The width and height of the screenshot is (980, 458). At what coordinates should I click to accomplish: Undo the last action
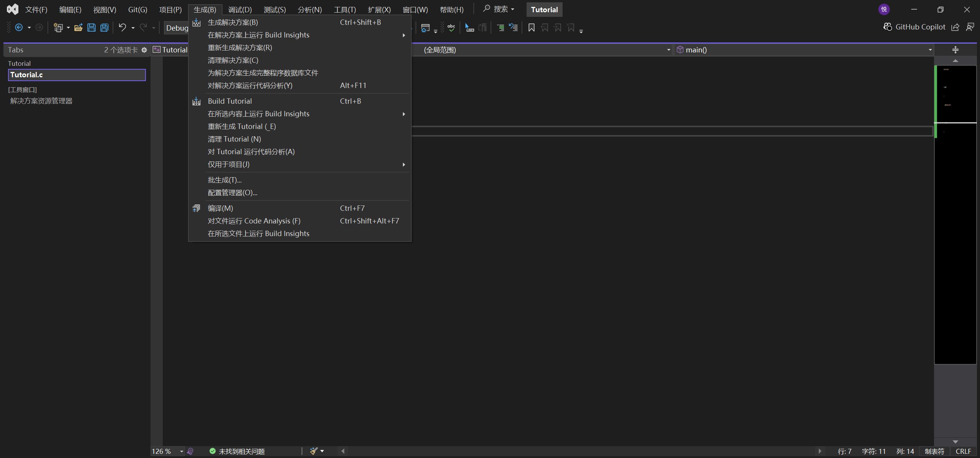pyautogui.click(x=122, y=28)
